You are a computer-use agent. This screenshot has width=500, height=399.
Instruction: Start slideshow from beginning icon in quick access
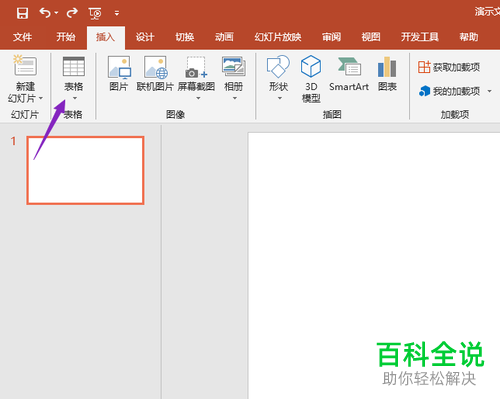click(95, 13)
